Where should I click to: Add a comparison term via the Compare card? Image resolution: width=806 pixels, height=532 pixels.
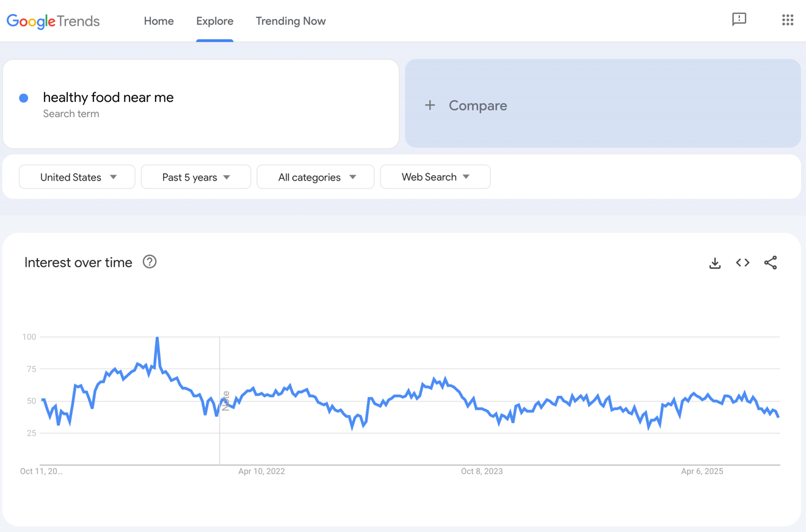click(477, 105)
